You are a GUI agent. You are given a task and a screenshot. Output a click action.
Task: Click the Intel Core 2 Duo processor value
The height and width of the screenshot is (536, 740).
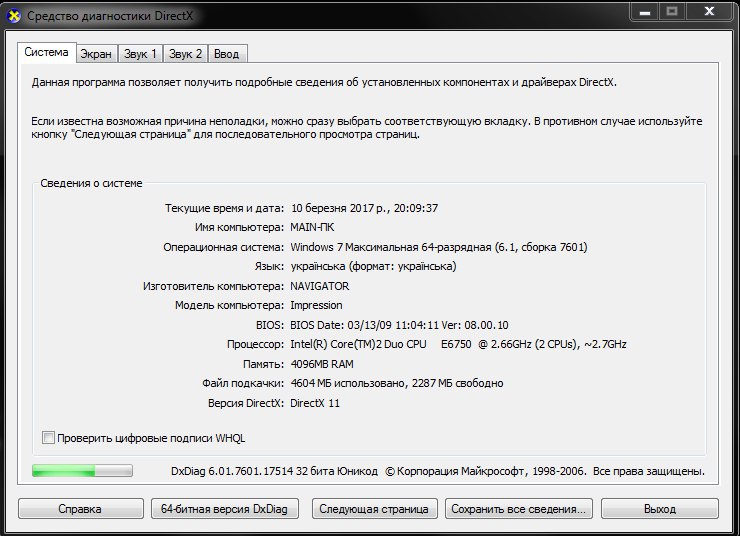pos(458,344)
